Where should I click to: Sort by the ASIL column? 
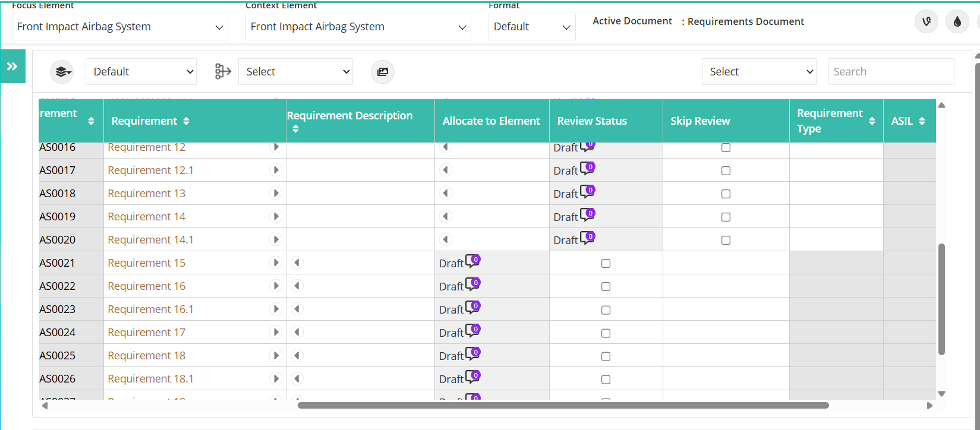click(922, 121)
